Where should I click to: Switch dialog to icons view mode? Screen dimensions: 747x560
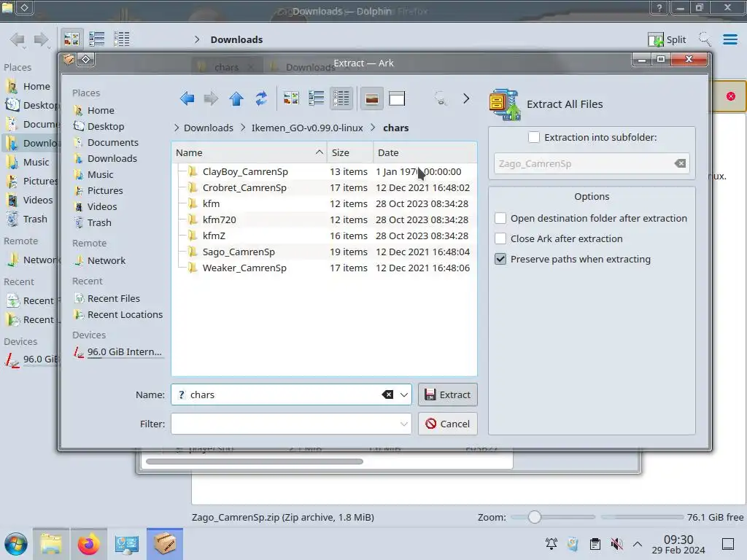click(291, 98)
